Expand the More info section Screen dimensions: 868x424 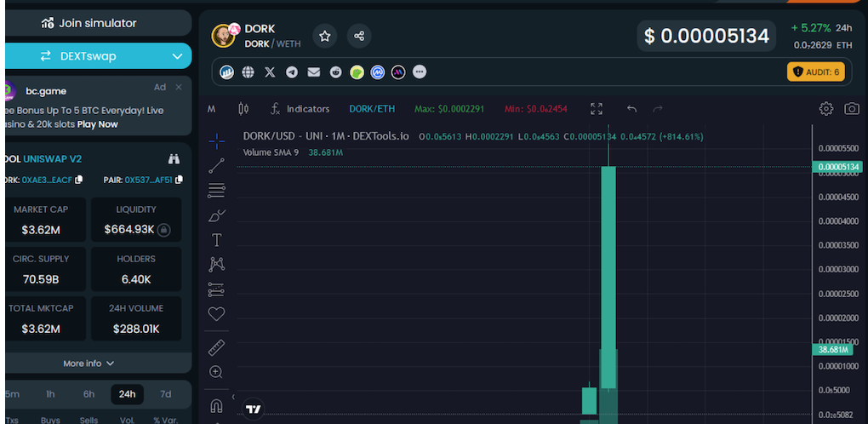[89, 364]
